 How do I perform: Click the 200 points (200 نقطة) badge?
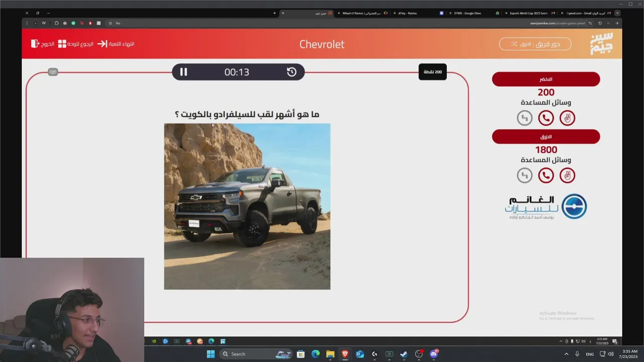coord(433,72)
